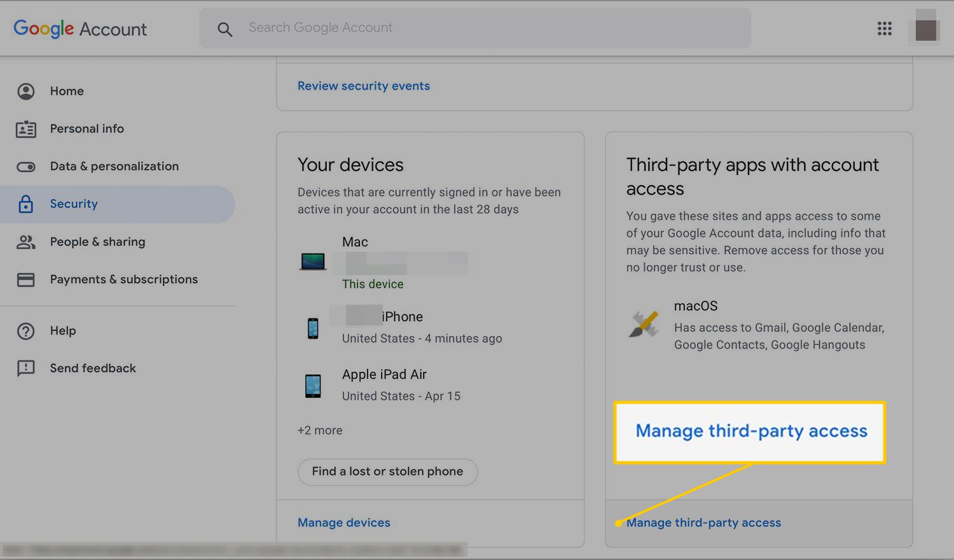Click the Data & personalization toggle icon

pyautogui.click(x=26, y=167)
